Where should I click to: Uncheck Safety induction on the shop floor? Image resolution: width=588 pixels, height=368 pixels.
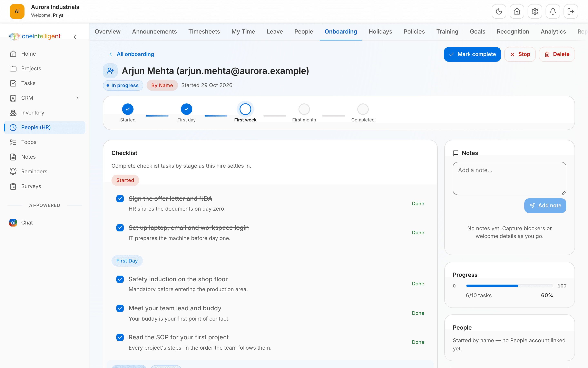click(x=120, y=279)
